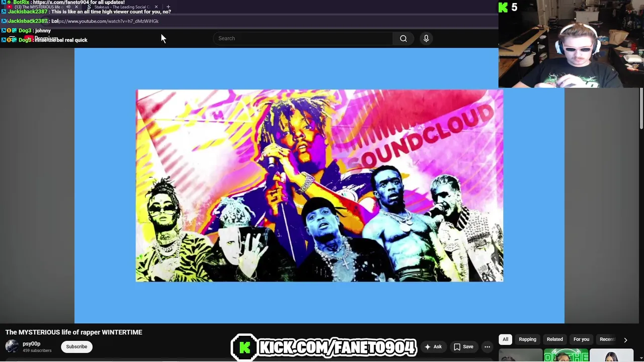Viewport: 644px width, 362px height.
Task: Activate voice search microphone icon
Action: click(x=426, y=38)
